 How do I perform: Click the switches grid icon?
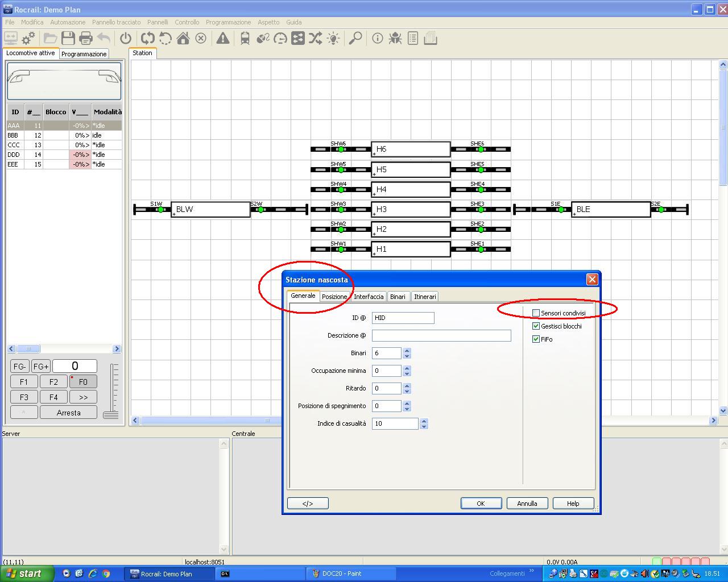click(298, 39)
